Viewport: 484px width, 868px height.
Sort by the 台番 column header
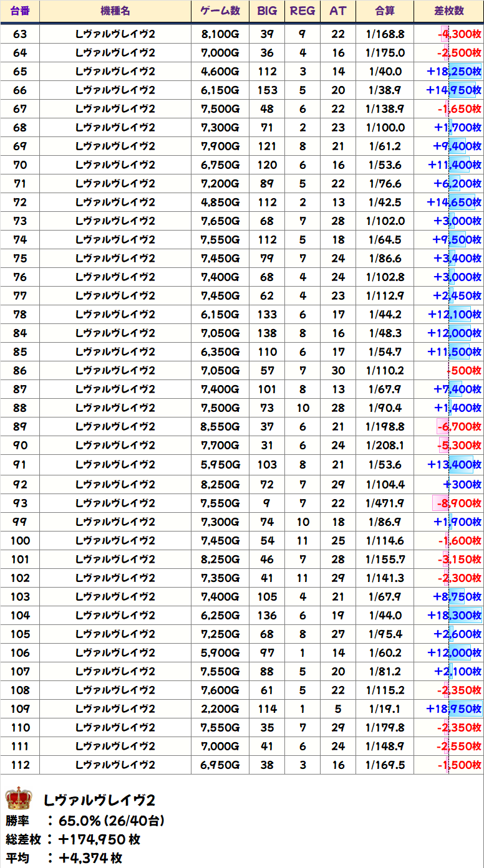click(20, 11)
